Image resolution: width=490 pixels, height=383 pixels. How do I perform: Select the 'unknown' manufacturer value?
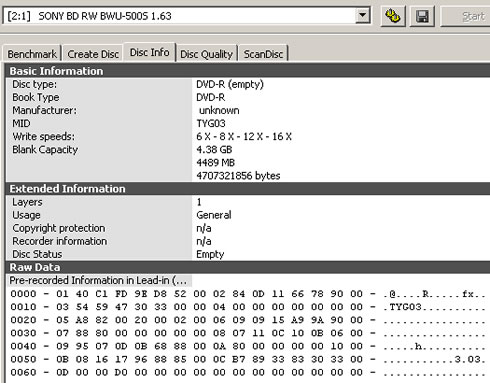click(219, 110)
